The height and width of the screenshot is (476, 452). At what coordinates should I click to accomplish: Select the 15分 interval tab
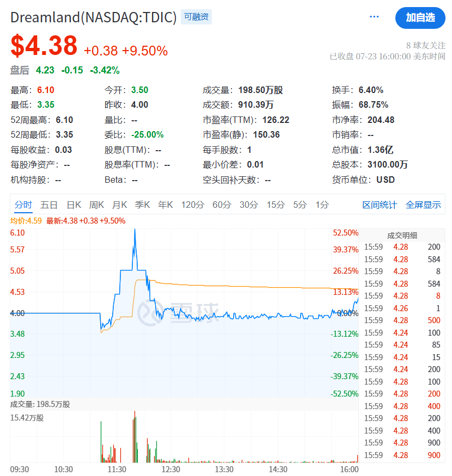point(276,205)
